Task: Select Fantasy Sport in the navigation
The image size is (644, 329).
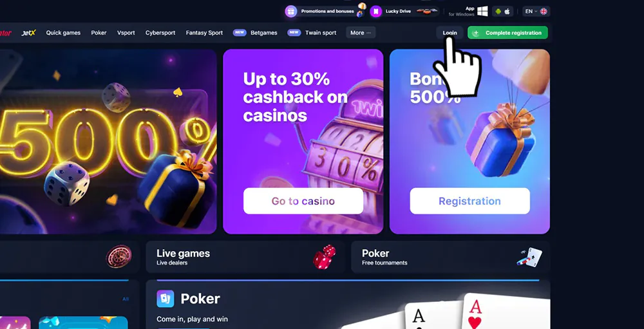Action: (x=204, y=33)
